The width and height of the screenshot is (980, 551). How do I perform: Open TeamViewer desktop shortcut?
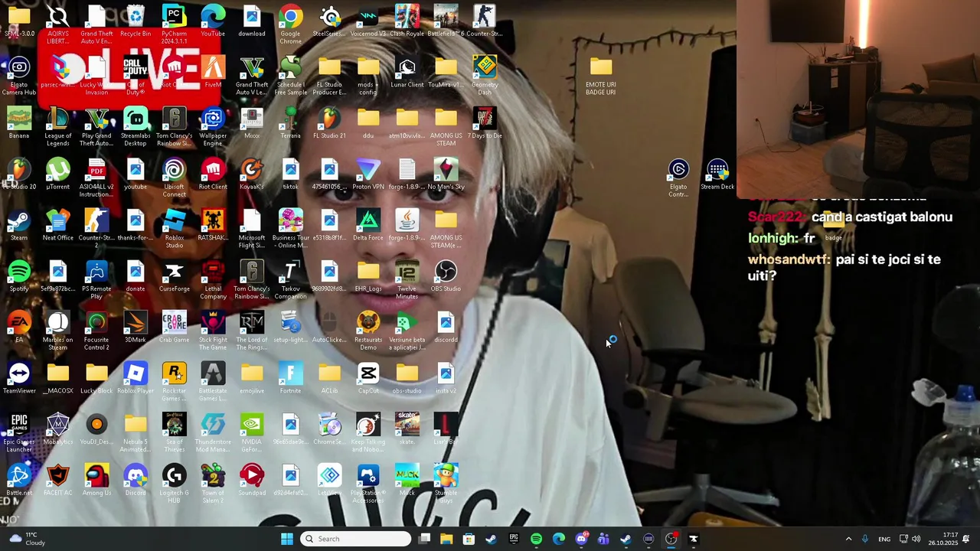tap(19, 378)
